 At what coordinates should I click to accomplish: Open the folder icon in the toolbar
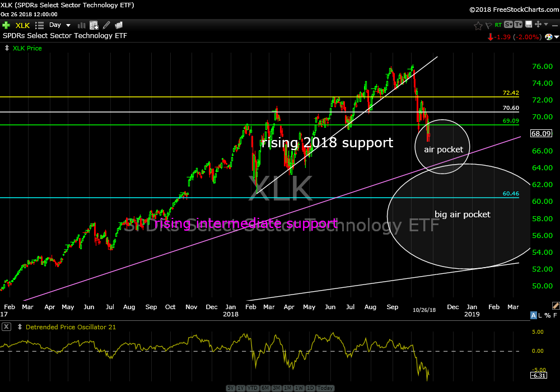point(119,25)
